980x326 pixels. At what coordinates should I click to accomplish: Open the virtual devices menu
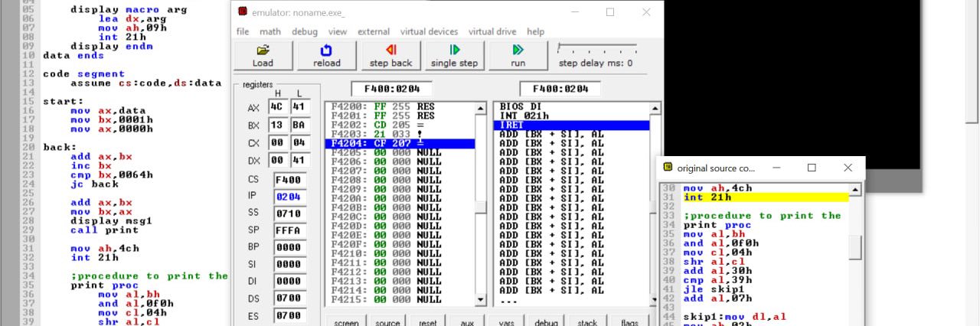tap(429, 31)
